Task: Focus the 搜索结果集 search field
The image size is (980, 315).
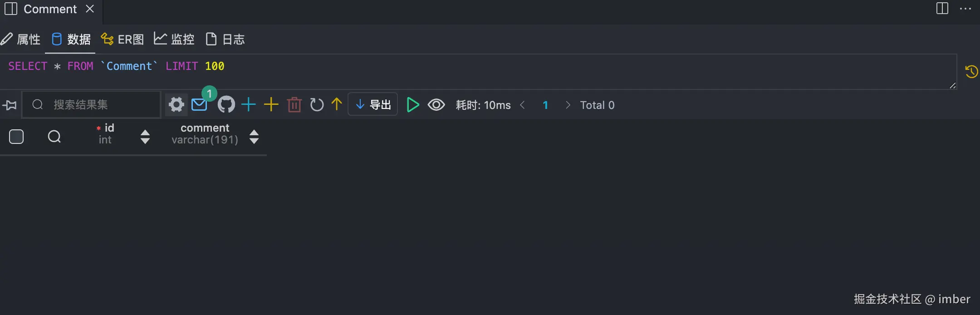Action: click(x=100, y=105)
